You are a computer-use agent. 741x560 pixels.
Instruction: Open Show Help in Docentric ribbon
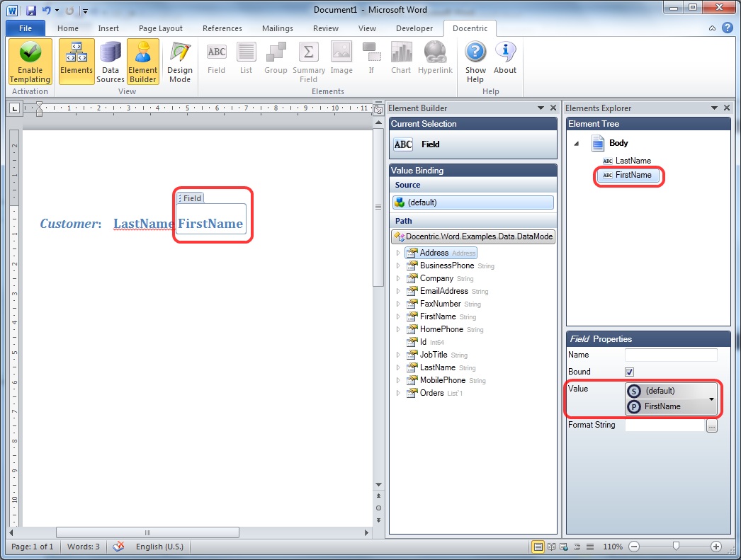(475, 62)
